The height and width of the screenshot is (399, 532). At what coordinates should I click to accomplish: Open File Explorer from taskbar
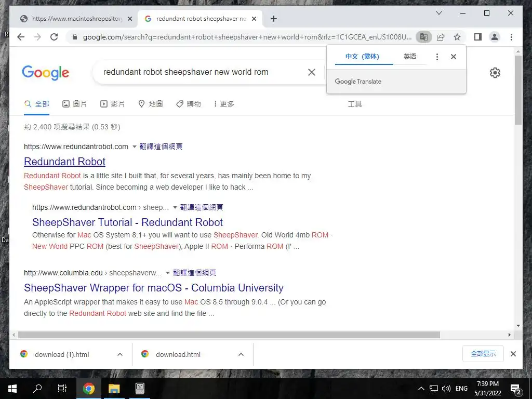click(x=114, y=389)
